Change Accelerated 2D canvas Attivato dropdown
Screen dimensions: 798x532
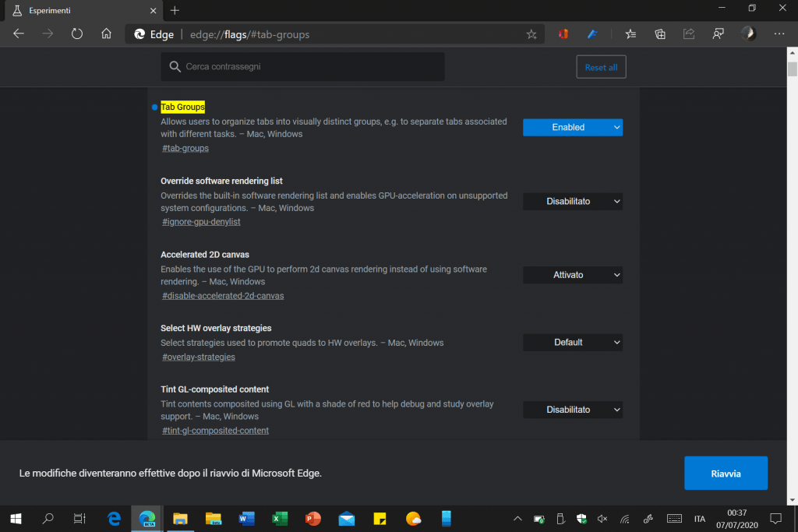click(x=572, y=275)
